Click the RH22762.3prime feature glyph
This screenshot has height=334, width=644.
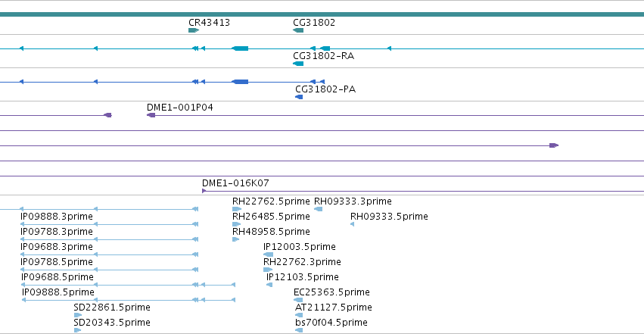268,270
